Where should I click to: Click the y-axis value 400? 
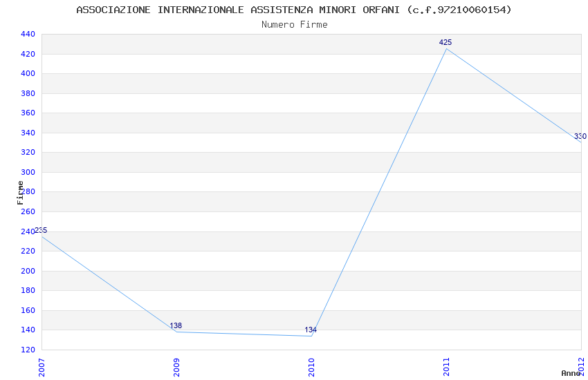tap(28, 74)
